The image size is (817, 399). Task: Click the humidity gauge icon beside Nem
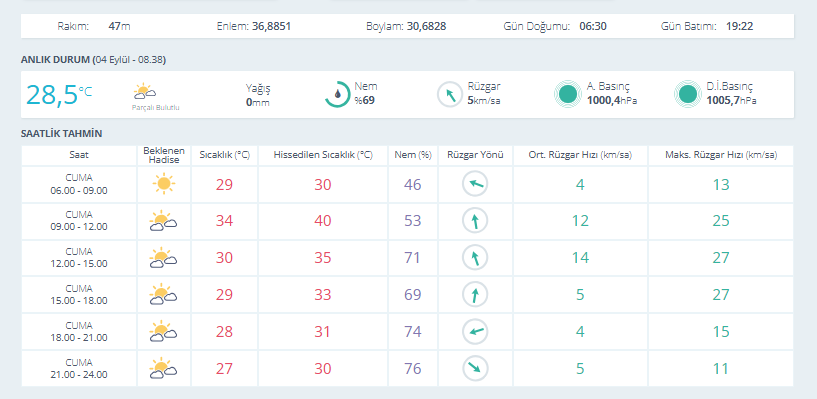(x=338, y=94)
